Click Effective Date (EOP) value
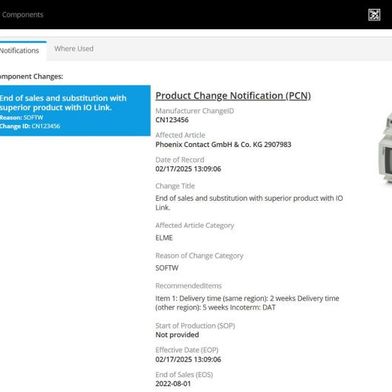 click(x=188, y=359)
